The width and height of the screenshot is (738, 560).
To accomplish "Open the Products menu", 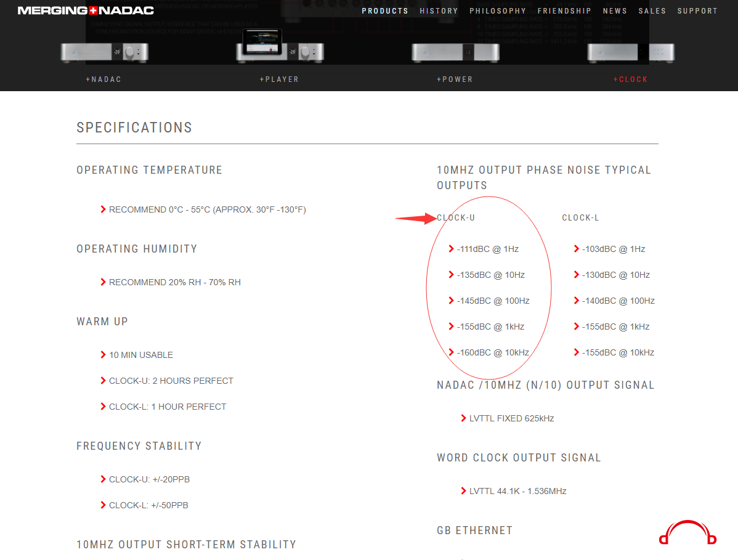I will pos(385,11).
